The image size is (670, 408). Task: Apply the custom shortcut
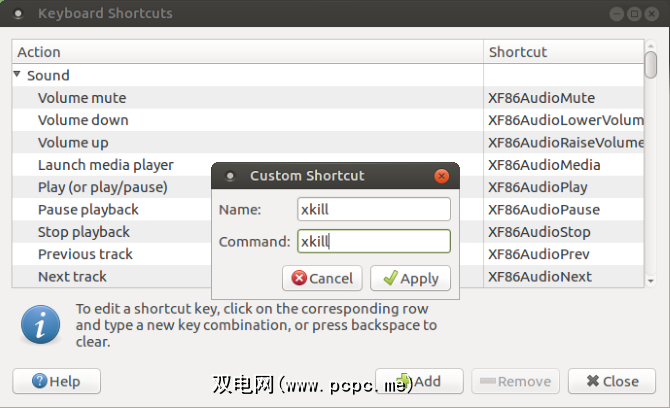[x=410, y=278]
